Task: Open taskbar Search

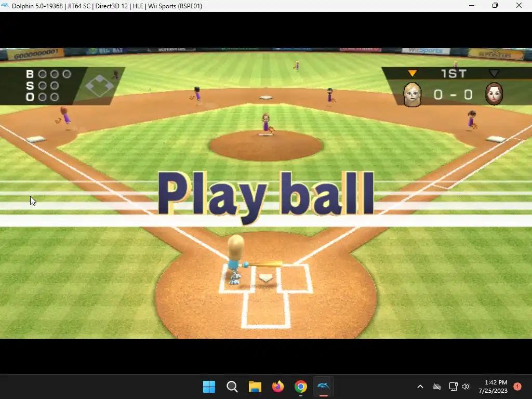Action: point(232,387)
